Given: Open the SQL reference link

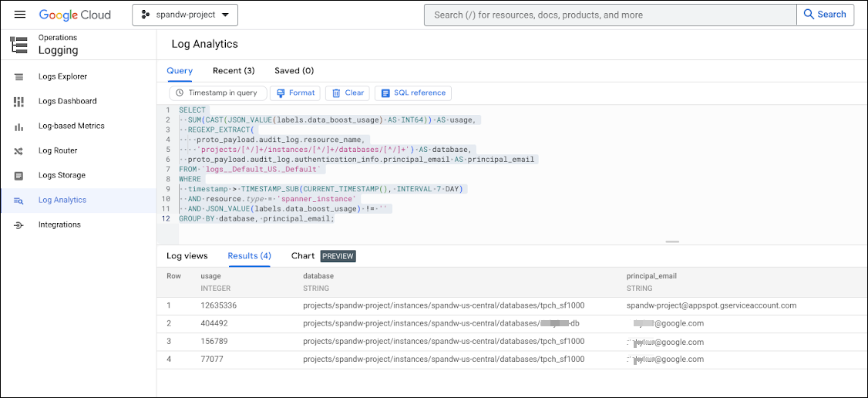Looking at the screenshot, I should pyautogui.click(x=413, y=93).
